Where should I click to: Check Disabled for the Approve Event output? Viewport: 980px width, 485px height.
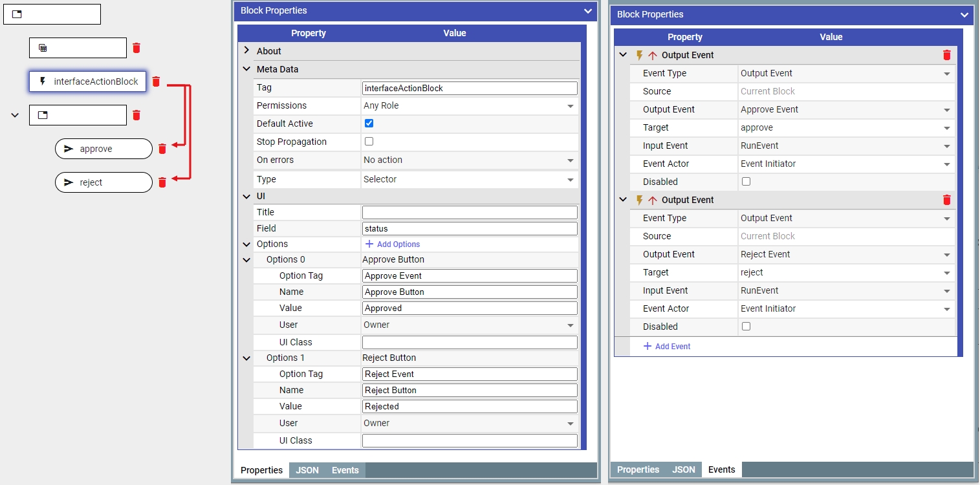point(746,182)
